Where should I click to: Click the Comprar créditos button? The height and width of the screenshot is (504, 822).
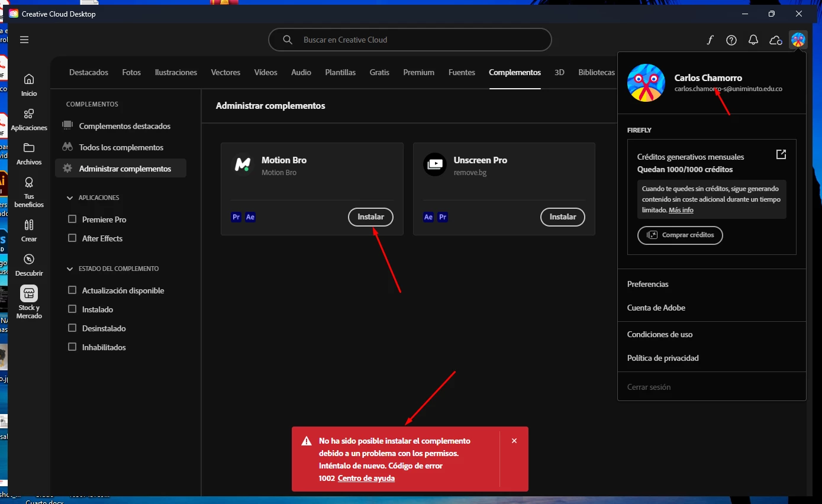[x=680, y=235]
